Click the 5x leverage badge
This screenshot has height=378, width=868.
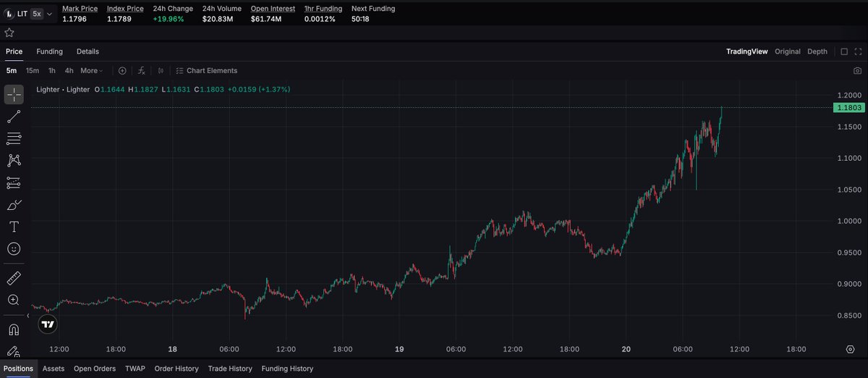(x=37, y=14)
